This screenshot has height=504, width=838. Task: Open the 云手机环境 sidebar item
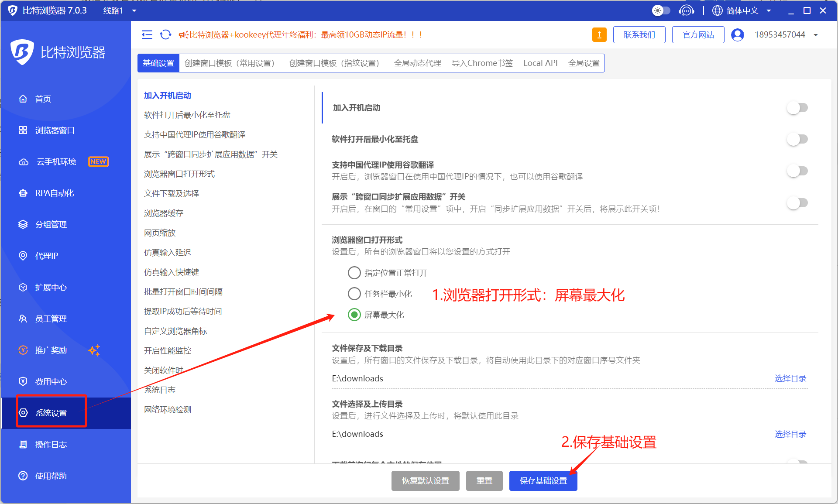56,162
